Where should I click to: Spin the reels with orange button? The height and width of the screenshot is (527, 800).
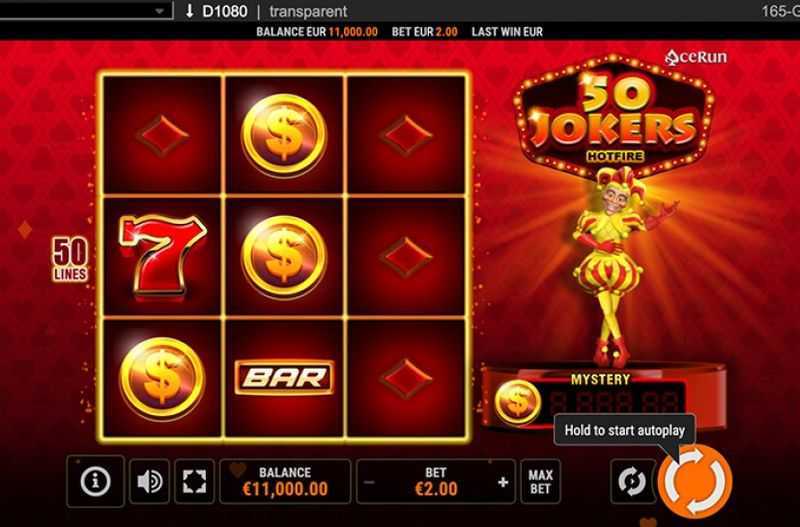(x=695, y=482)
